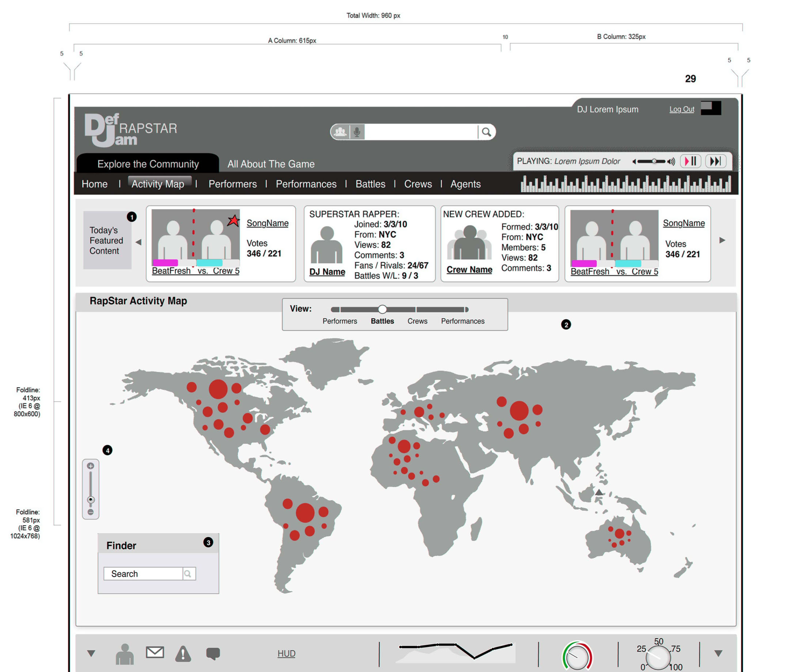Go to Battles in navigation bar
The image size is (795, 672).
[370, 184]
